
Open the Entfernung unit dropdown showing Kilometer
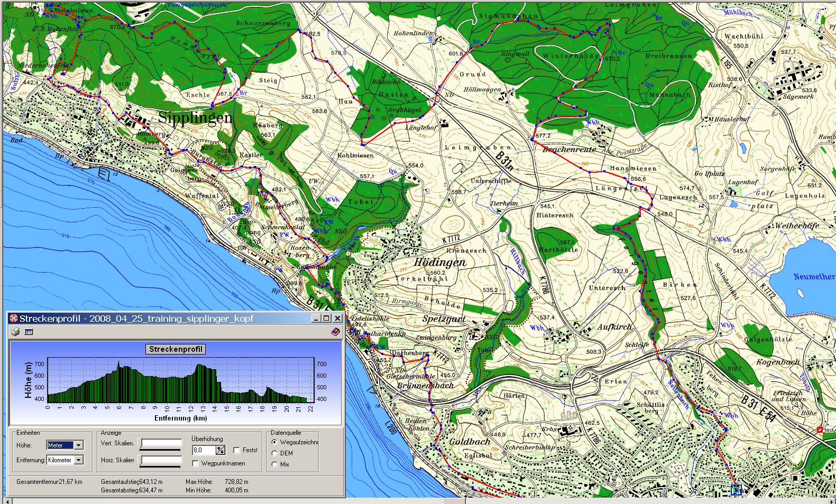[x=65, y=460]
